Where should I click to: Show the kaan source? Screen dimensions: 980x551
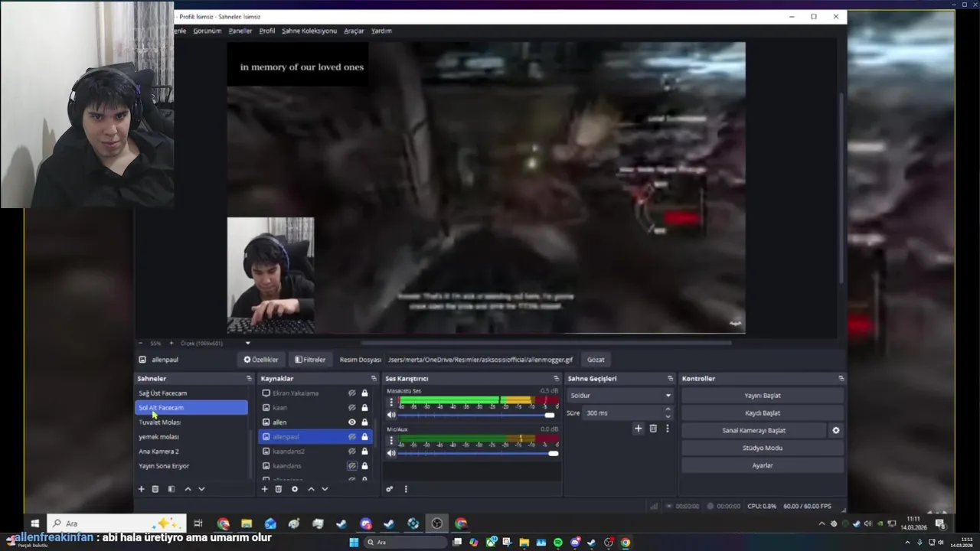[x=352, y=408]
